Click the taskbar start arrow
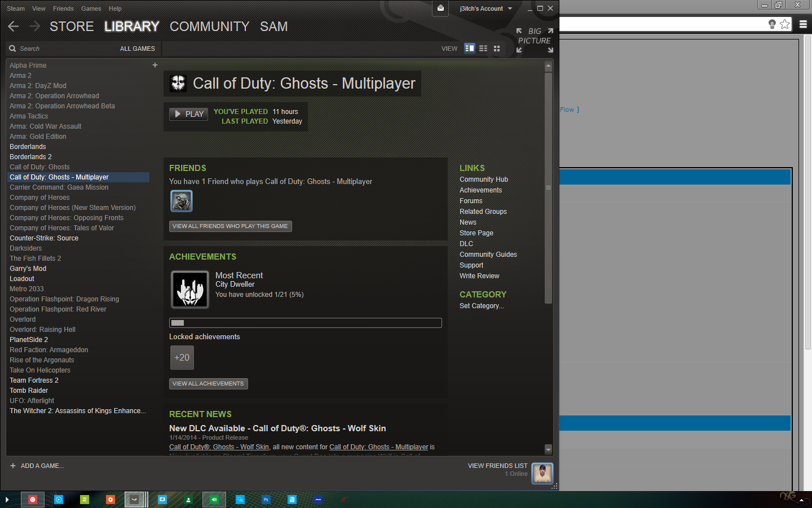Image resolution: width=812 pixels, height=508 pixels. (7, 500)
